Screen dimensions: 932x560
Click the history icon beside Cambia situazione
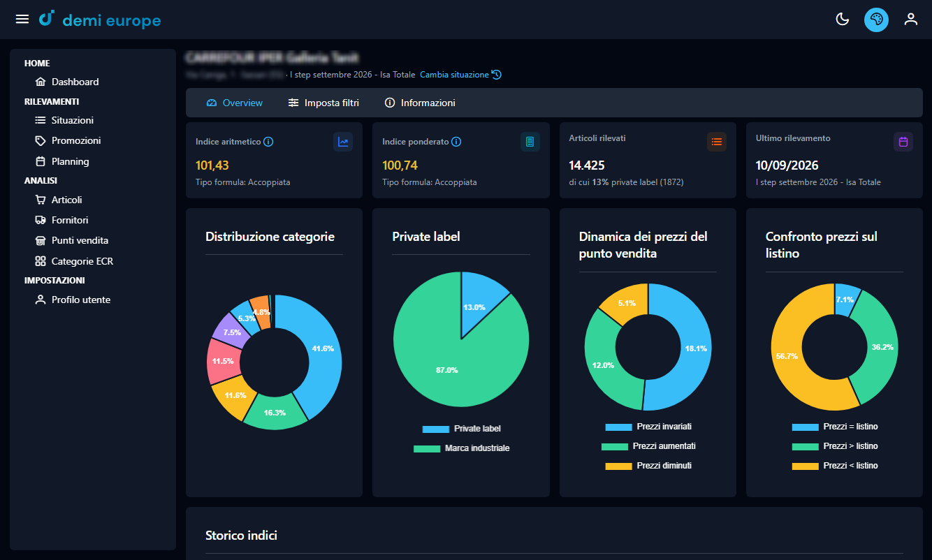pyautogui.click(x=497, y=75)
